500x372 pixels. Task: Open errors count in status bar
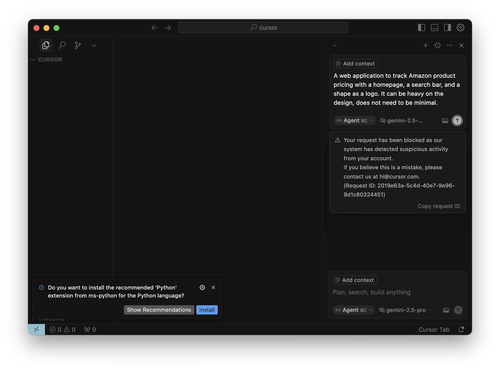[x=55, y=330]
